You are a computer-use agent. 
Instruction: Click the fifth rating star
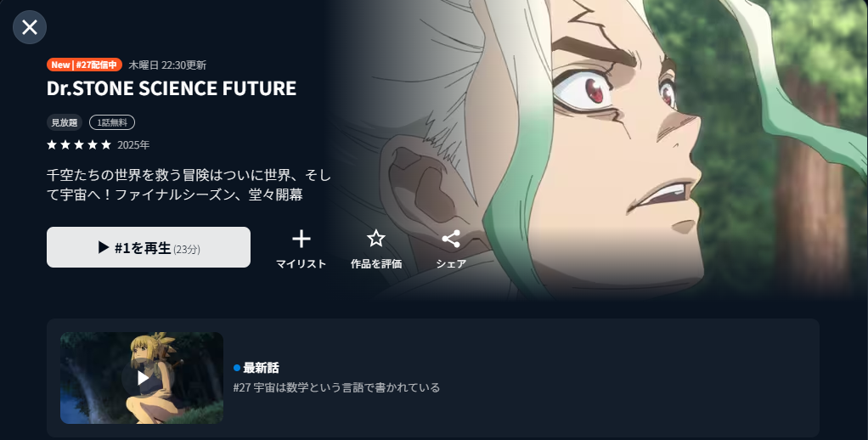tap(105, 145)
